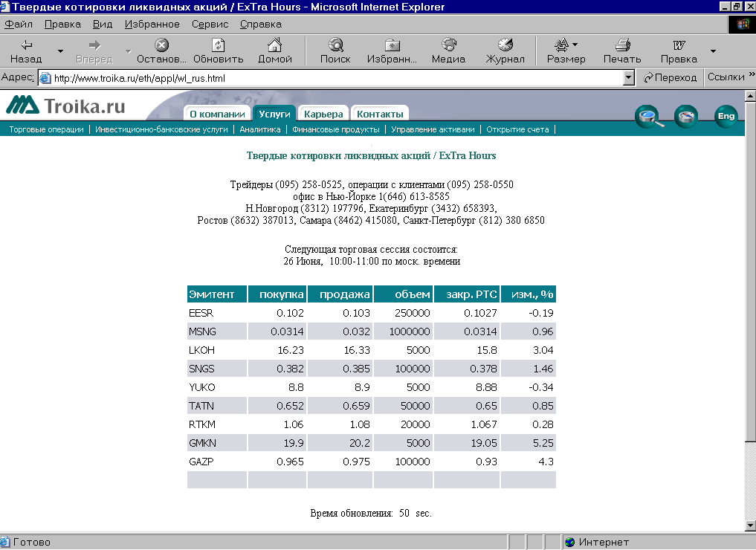Open Инвестиционно-банковские услуги link
The image size is (756, 550).
(161, 129)
